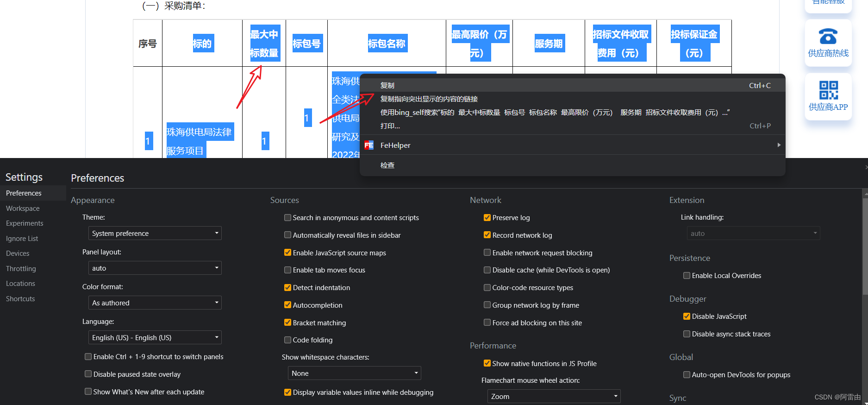
Task: Expand the FeHelper submenu arrow
Action: click(779, 145)
